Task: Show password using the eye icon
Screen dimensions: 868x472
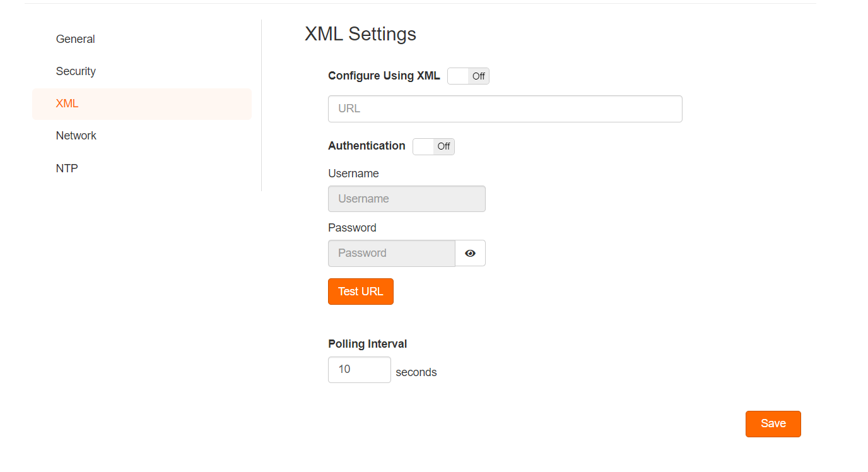Action: (470, 253)
